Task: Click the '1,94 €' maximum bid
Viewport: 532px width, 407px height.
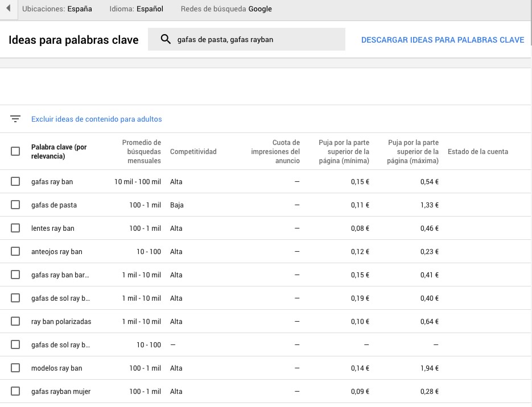Action: (x=429, y=368)
